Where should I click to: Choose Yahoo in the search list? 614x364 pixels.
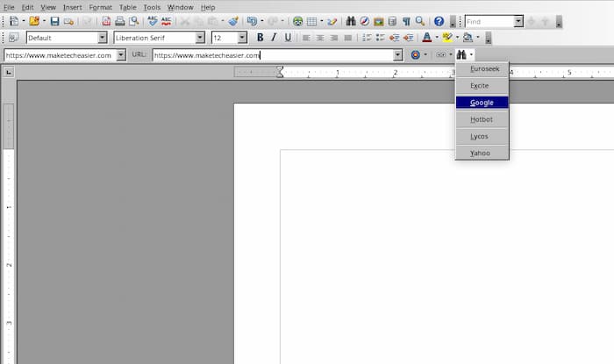coord(480,153)
